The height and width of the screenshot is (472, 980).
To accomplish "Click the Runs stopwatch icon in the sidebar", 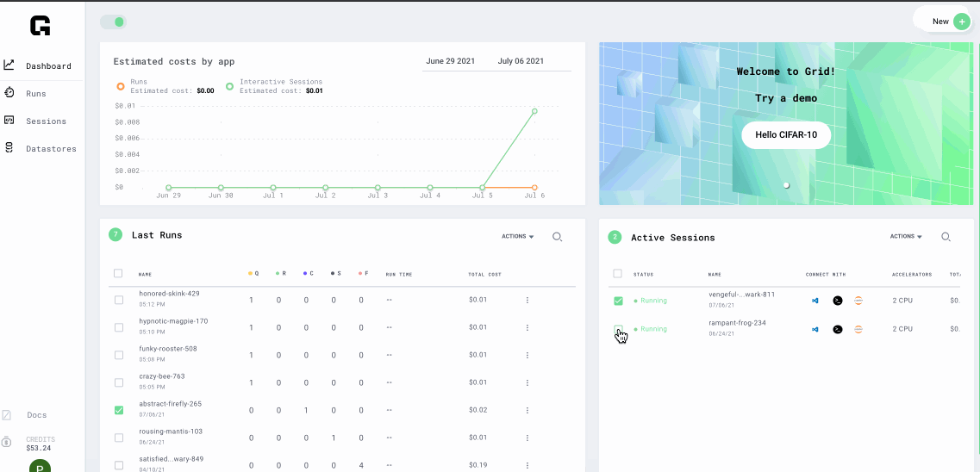I will 9,93.
